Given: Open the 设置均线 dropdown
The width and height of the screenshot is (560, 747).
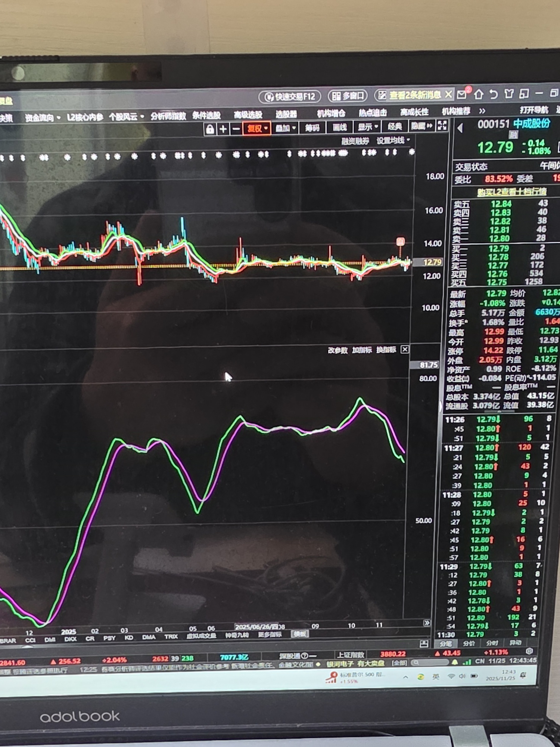Looking at the screenshot, I should coord(393,140).
